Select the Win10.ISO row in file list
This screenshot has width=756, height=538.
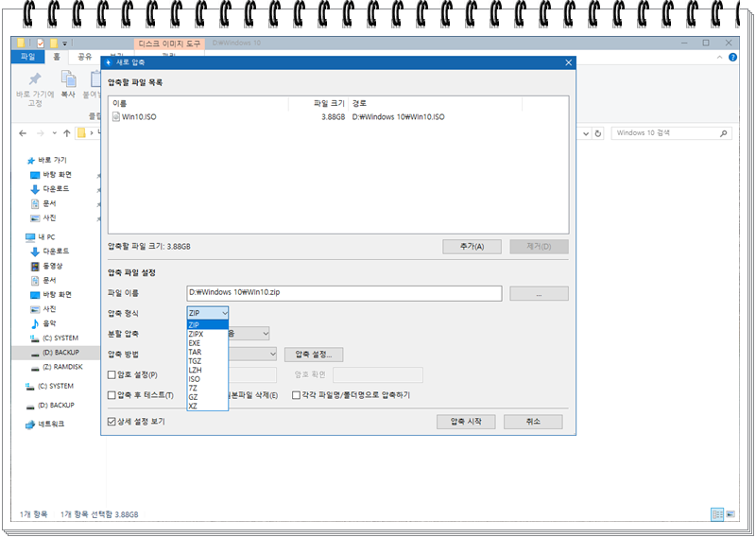[x=338, y=116]
